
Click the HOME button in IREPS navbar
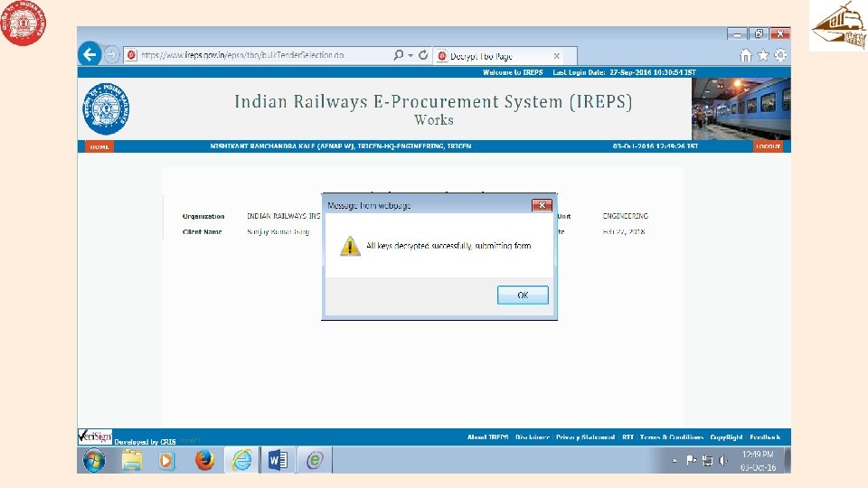pyautogui.click(x=99, y=146)
